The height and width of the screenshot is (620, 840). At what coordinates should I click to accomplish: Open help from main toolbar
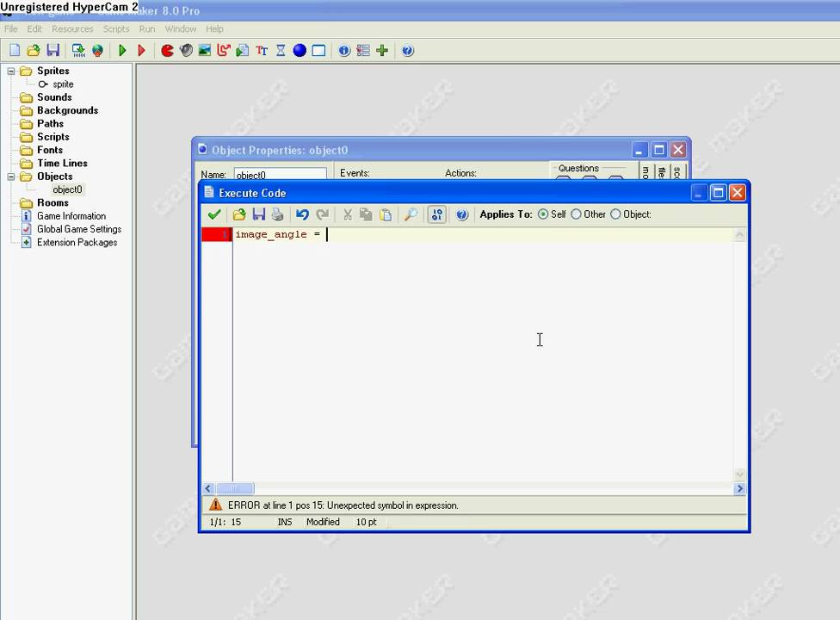point(408,50)
